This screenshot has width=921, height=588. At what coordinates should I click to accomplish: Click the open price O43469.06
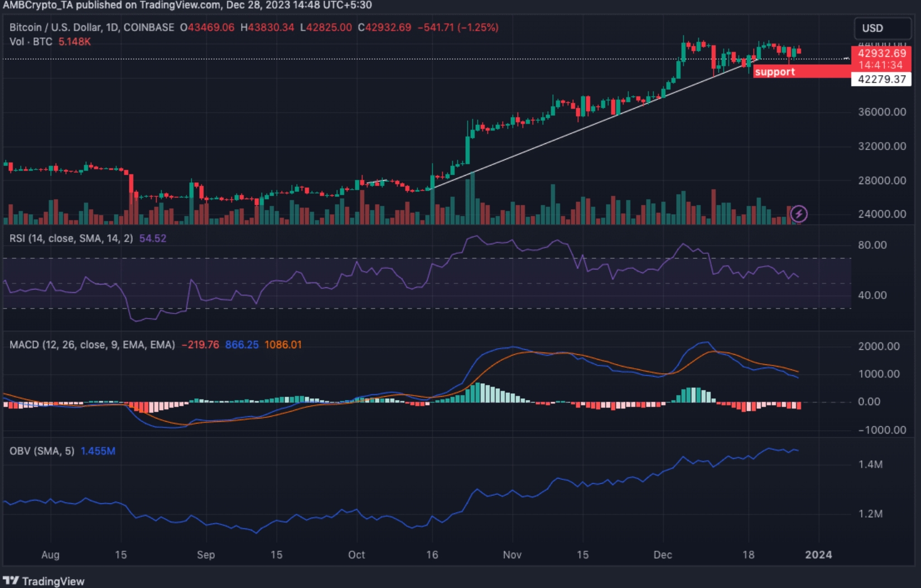[x=207, y=27]
